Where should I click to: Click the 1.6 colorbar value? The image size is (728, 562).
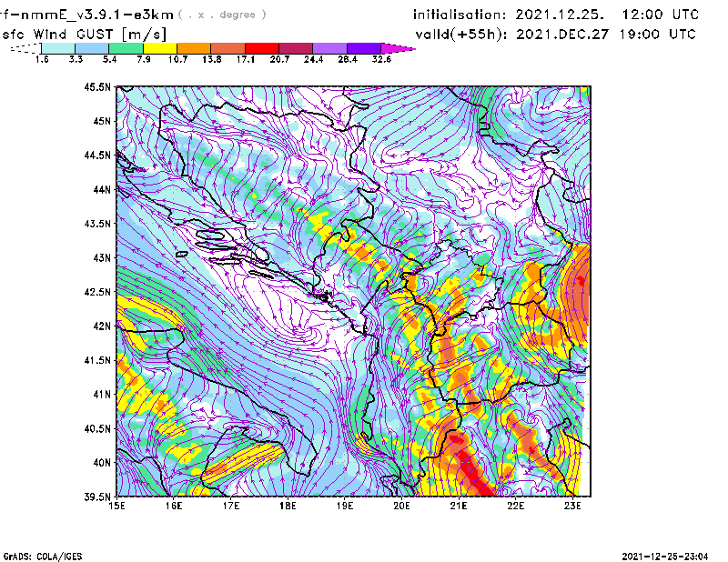click(42, 59)
